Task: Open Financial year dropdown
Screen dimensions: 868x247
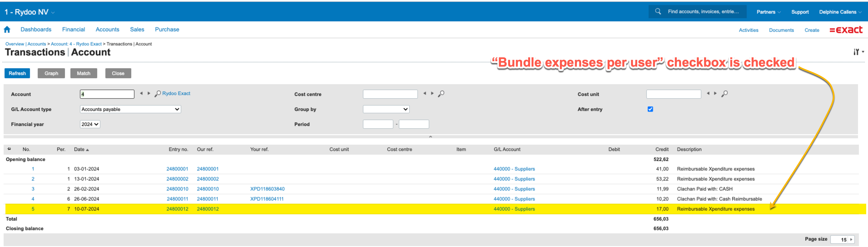Action: tap(90, 124)
